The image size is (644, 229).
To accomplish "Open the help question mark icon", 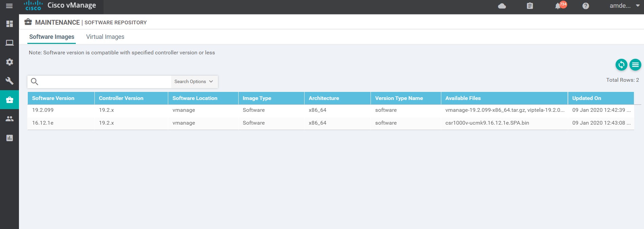I will click(585, 6).
